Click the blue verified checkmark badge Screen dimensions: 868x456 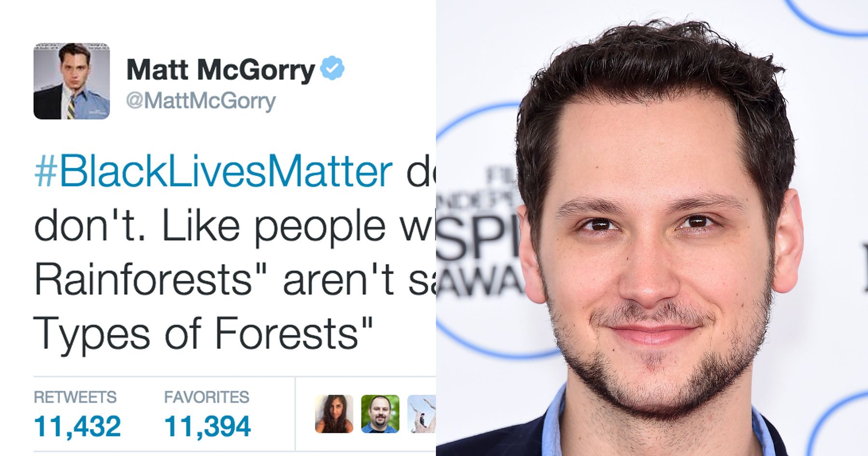coord(333,68)
